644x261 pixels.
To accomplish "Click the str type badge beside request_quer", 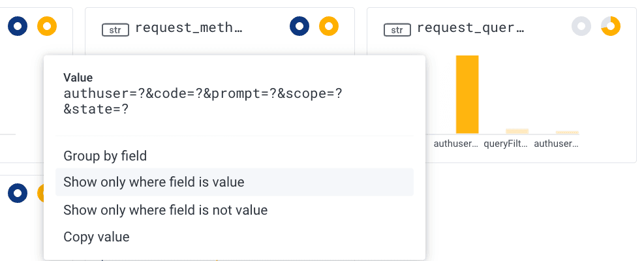I will 396,29.
